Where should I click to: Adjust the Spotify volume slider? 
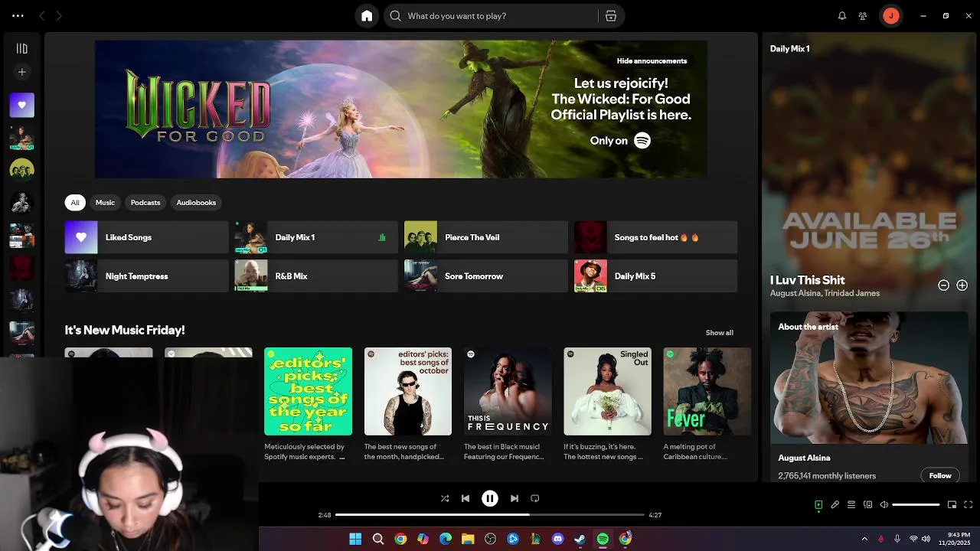(916, 505)
